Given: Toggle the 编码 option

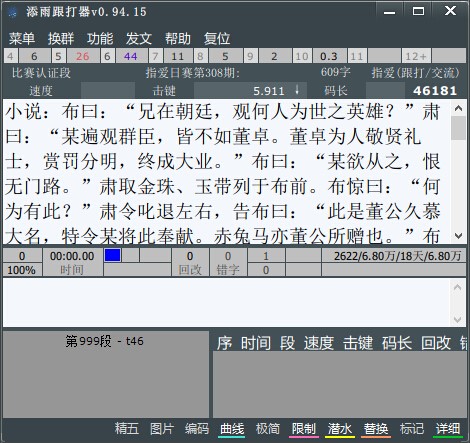Looking at the screenshot, I should coord(197,429).
